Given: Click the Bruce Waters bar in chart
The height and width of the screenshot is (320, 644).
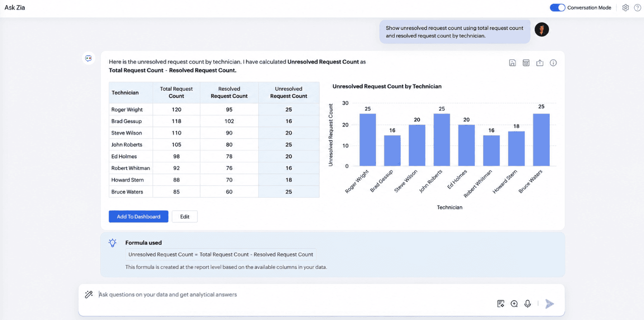Looking at the screenshot, I should [x=541, y=140].
